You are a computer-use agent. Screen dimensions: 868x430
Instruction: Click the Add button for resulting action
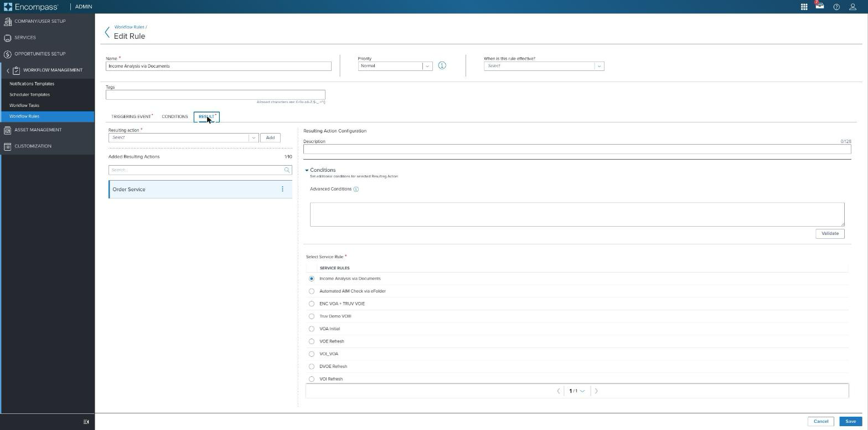pos(270,137)
